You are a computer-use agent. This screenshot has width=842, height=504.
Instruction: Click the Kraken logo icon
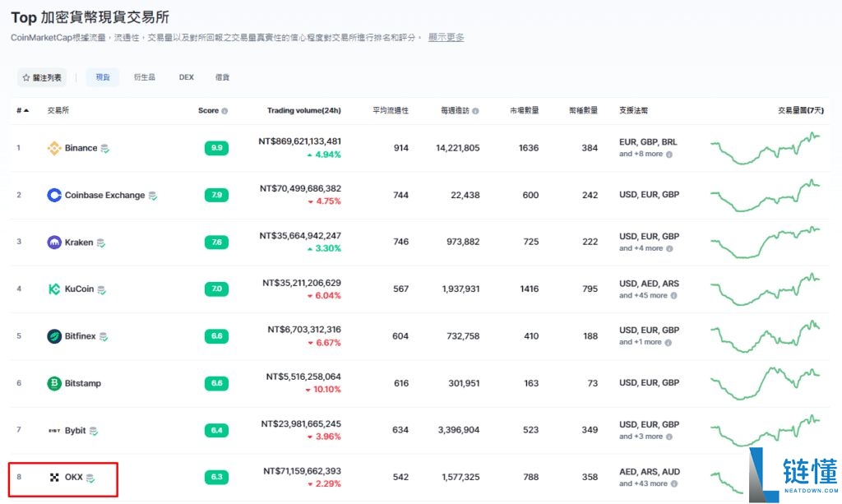click(x=54, y=243)
